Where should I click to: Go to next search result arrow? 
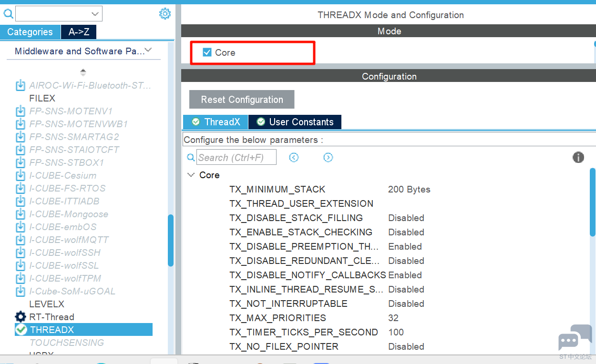pyautogui.click(x=328, y=157)
